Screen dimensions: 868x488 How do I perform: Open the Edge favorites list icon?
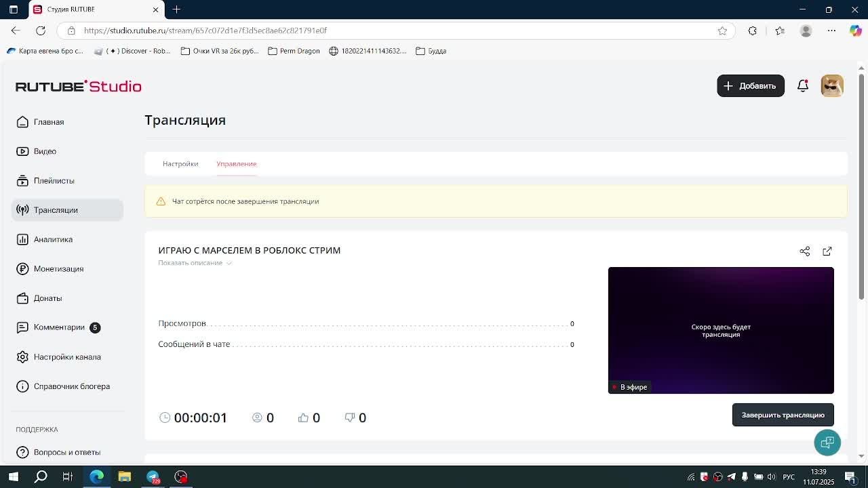pyautogui.click(x=780, y=30)
